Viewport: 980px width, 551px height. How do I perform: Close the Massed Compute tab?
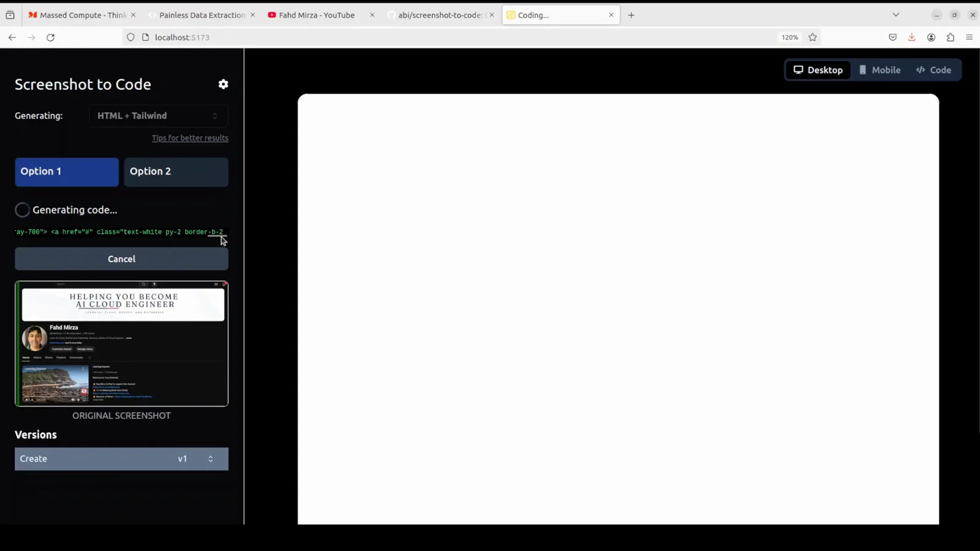tap(133, 15)
